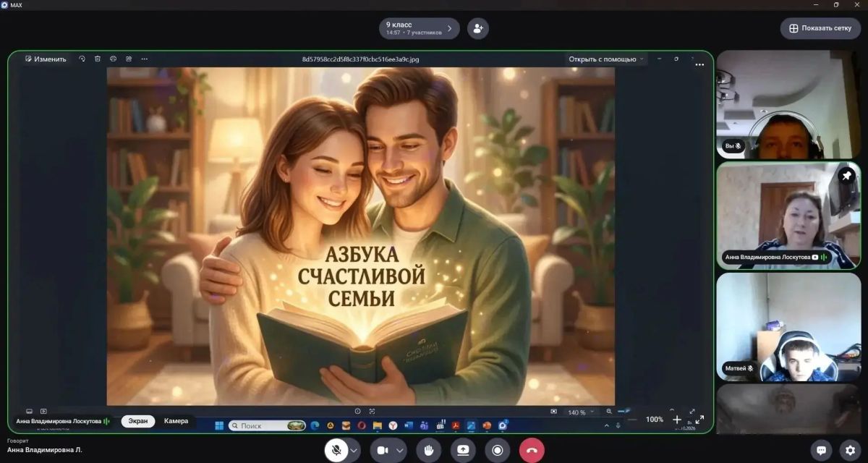Rotate the image in shared photo viewer
Viewport: 868px width, 463px height.
pos(82,59)
